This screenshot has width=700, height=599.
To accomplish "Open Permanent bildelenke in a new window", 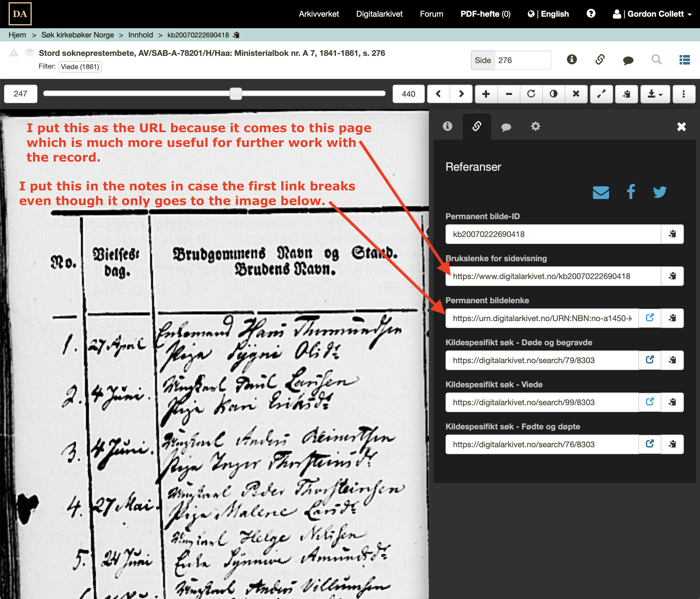I will (649, 318).
